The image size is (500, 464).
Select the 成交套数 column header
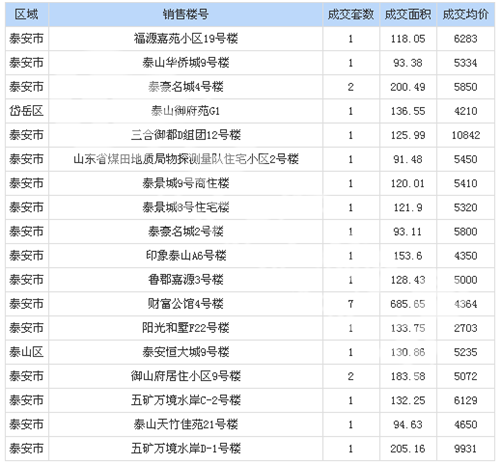(351, 14)
